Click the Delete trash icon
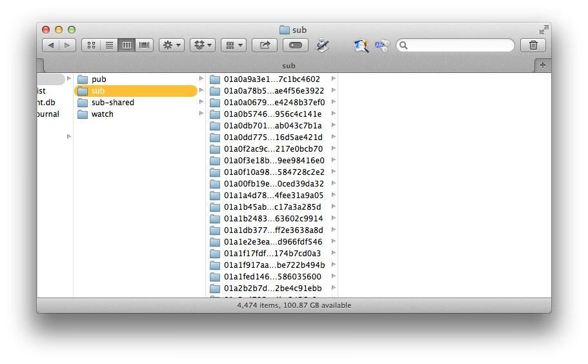Viewport: 588px width, 364px height. (533, 45)
